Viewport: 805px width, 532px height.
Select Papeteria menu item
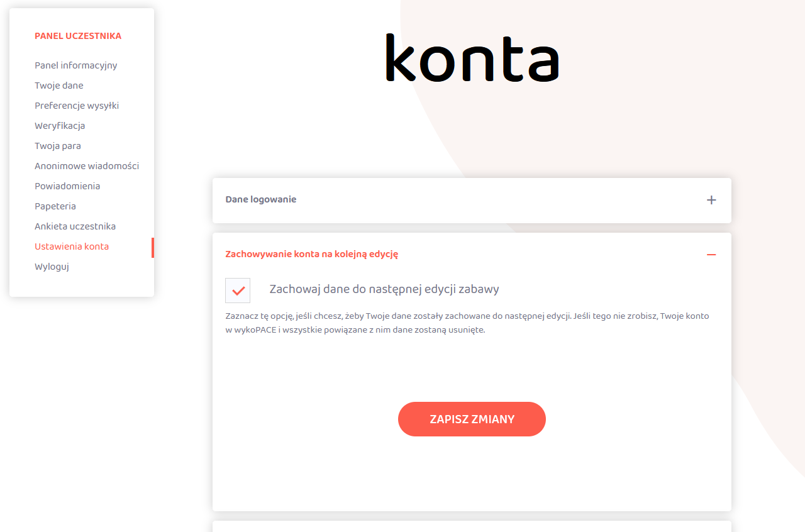tap(55, 206)
